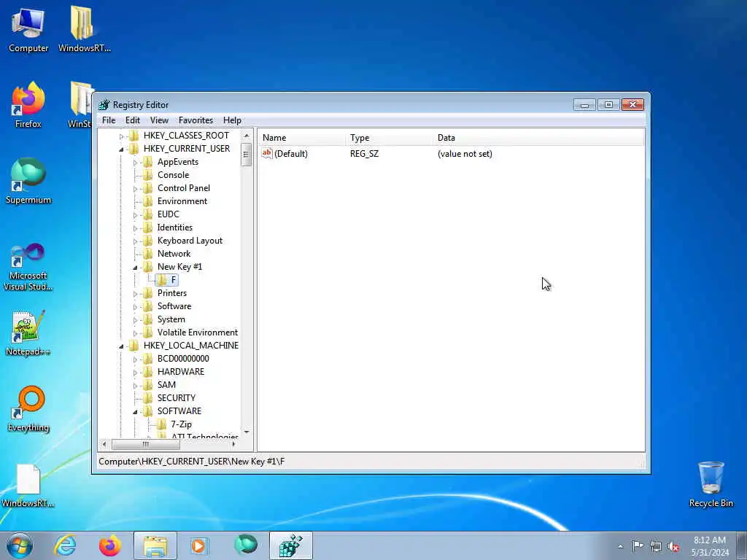The image size is (747, 560).
Task: Select the Notepad++ desktop icon
Action: [28, 333]
